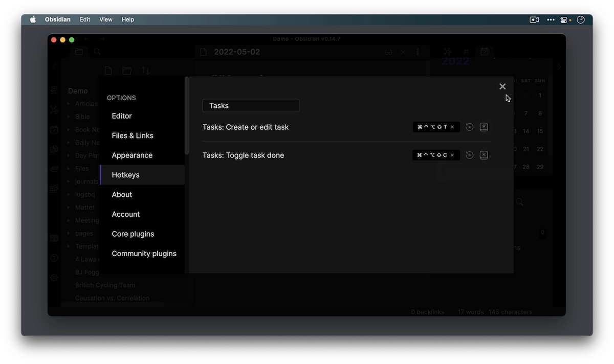Collapse the right sidebar with the chevron
Viewport: 614px width, 364px height.
point(559,66)
